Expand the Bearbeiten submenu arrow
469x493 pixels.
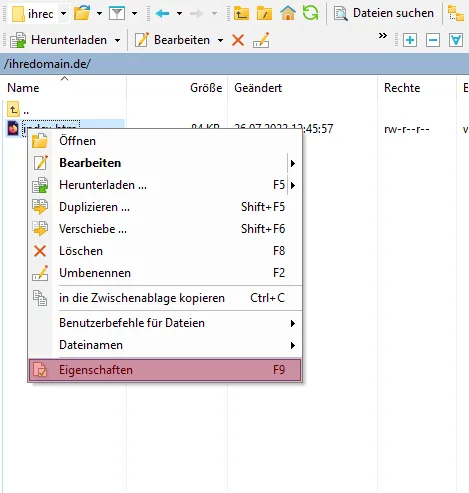(293, 163)
